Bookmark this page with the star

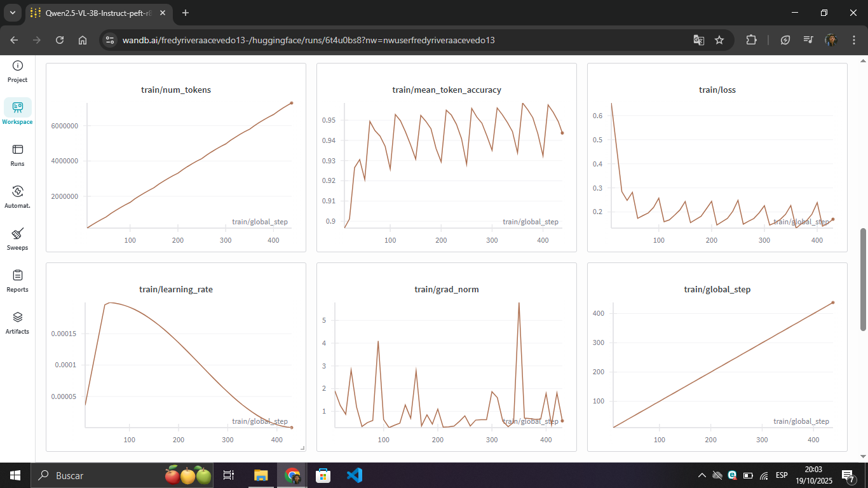[x=719, y=39]
